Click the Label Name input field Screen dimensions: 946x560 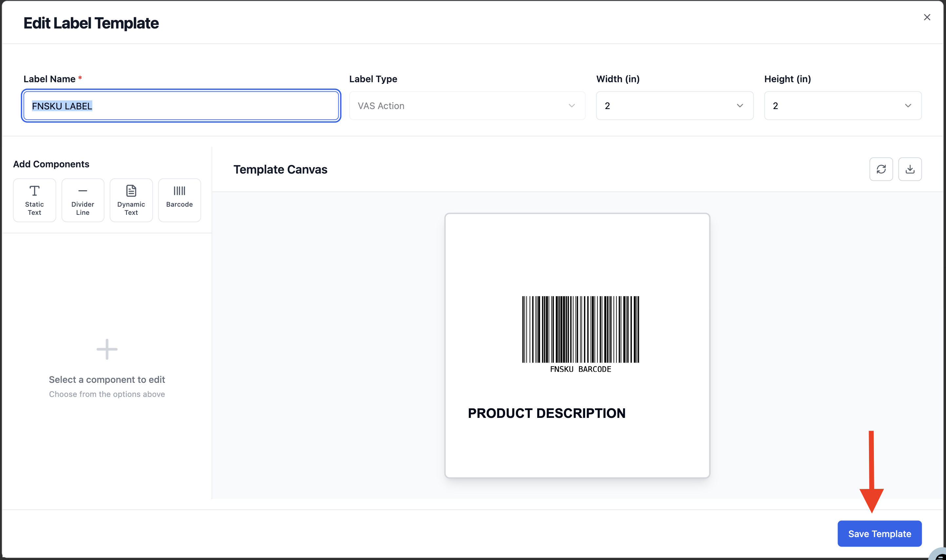[x=181, y=106]
